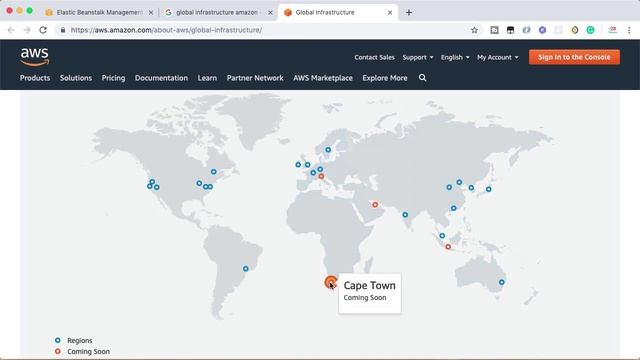Go forward with the browser arrow
Image resolution: width=640 pixels, height=360 pixels.
(27, 30)
